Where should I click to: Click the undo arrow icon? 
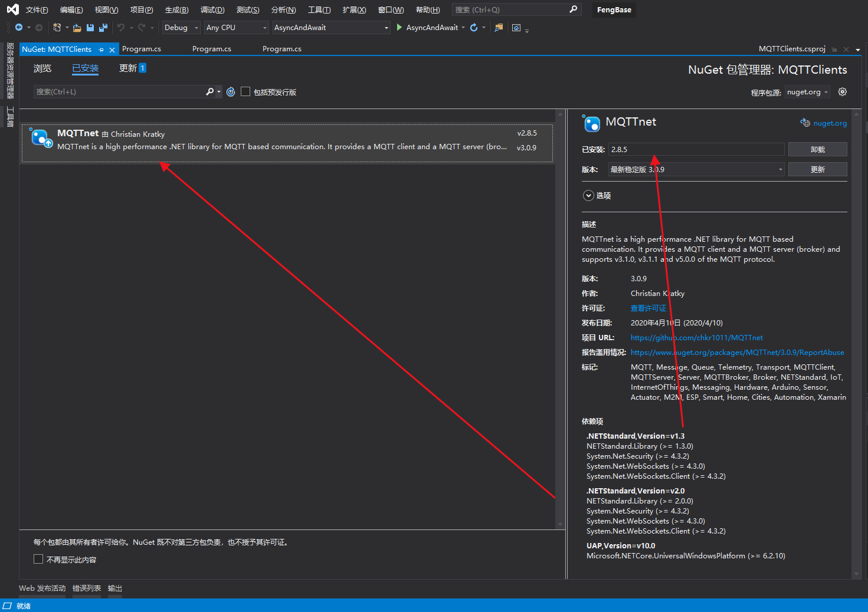point(121,28)
